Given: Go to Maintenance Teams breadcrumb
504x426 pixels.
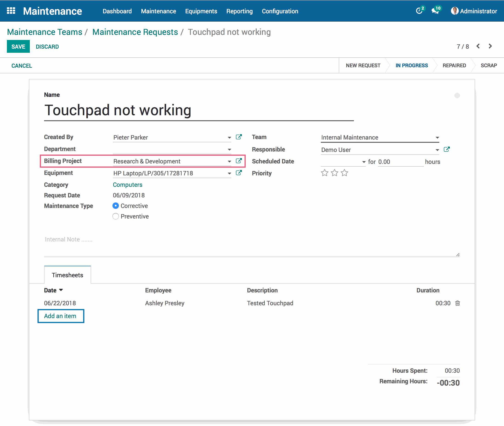Looking at the screenshot, I should click(x=45, y=32).
